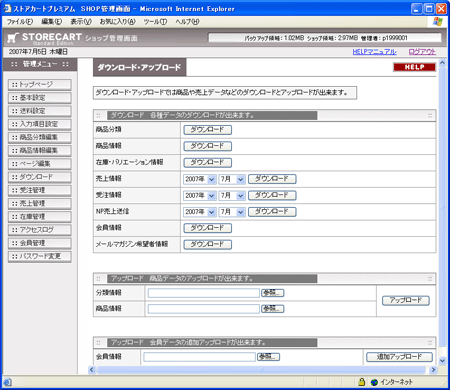Open the ヘルプ(H) menu
The image size is (450, 390).
[187, 22]
